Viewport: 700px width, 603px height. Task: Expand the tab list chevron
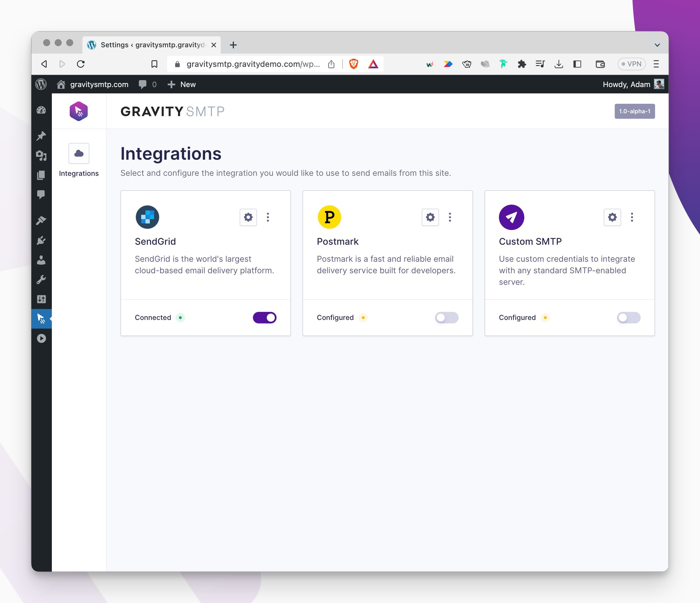[657, 45]
